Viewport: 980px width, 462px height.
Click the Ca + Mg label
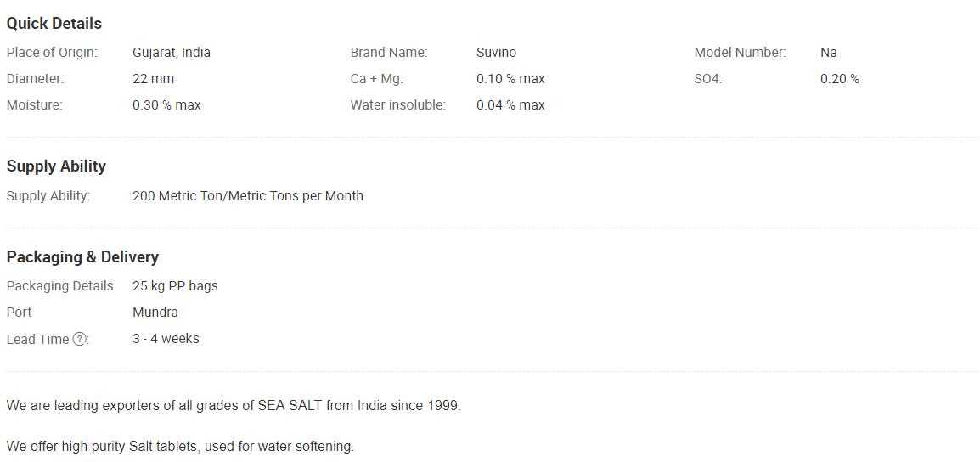[376, 79]
